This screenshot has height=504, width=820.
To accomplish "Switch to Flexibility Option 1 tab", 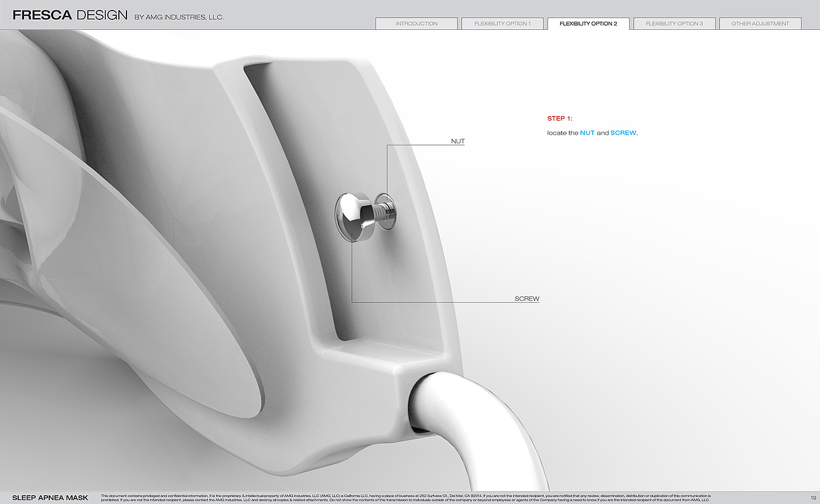I will click(x=503, y=24).
